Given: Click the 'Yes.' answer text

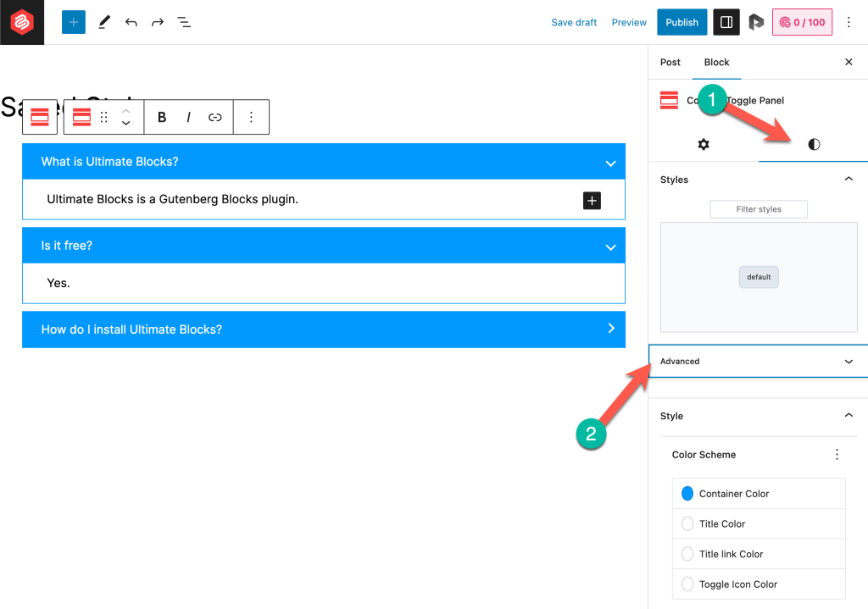Looking at the screenshot, I should [58, 283].
